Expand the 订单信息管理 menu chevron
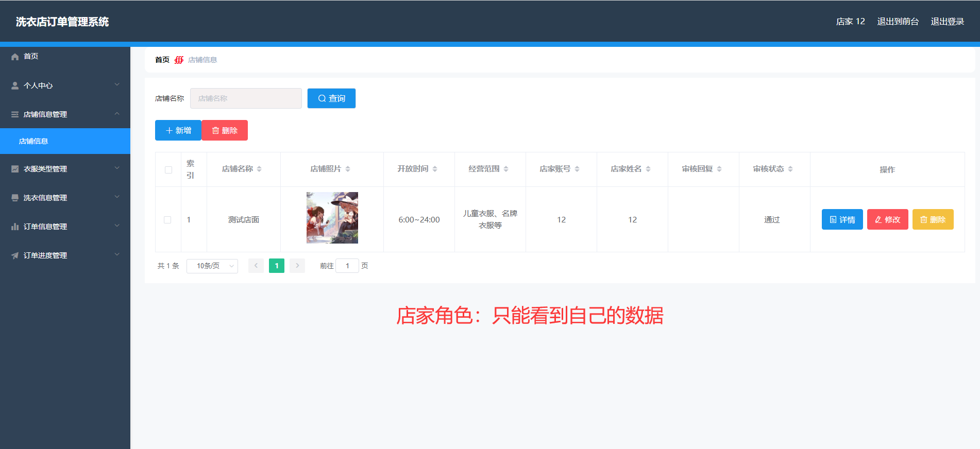 [x=117, y=226]
